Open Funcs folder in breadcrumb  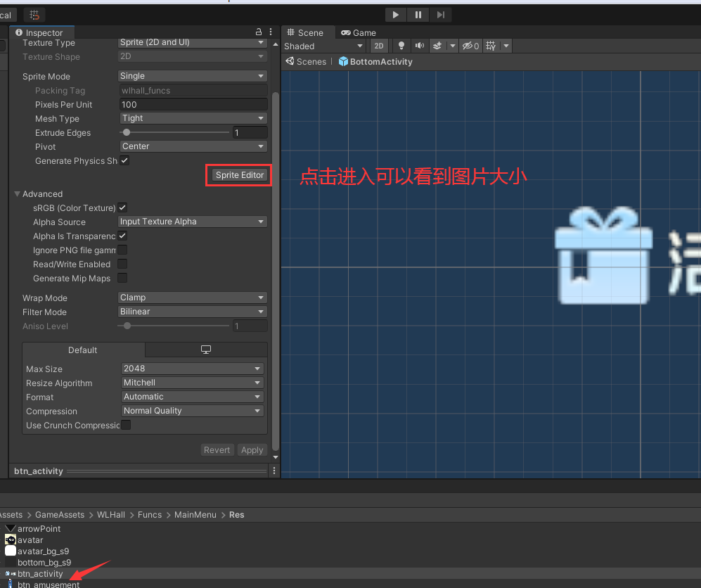pyautogui.click(x=150, y=515)
